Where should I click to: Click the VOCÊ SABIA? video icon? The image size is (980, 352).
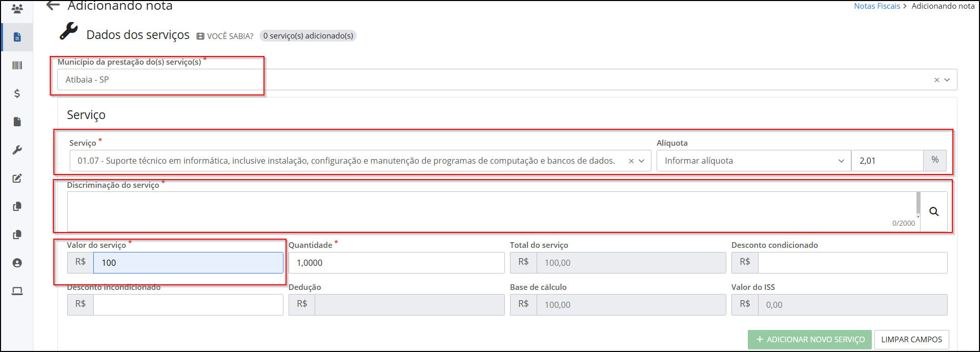pyautogui.click(x=200, y=36)
